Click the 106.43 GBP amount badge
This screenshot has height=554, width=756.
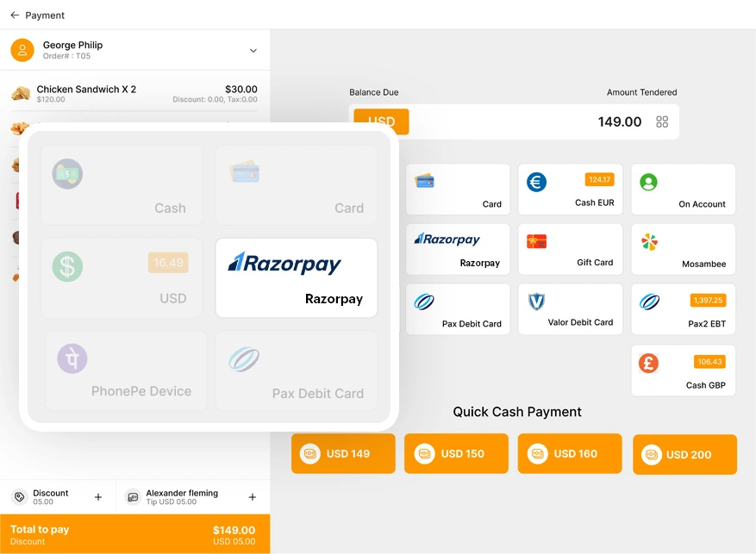click(x=709, y=361)
